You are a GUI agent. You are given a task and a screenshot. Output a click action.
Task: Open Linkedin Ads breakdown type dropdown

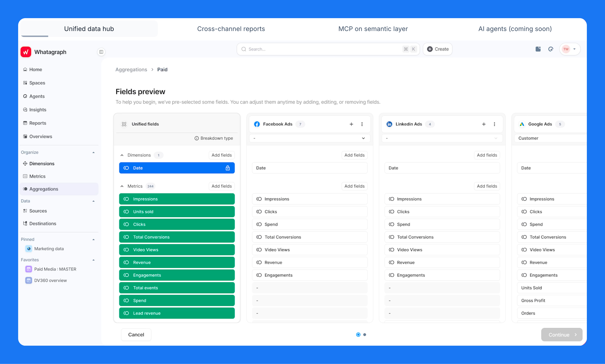point(442,138)
